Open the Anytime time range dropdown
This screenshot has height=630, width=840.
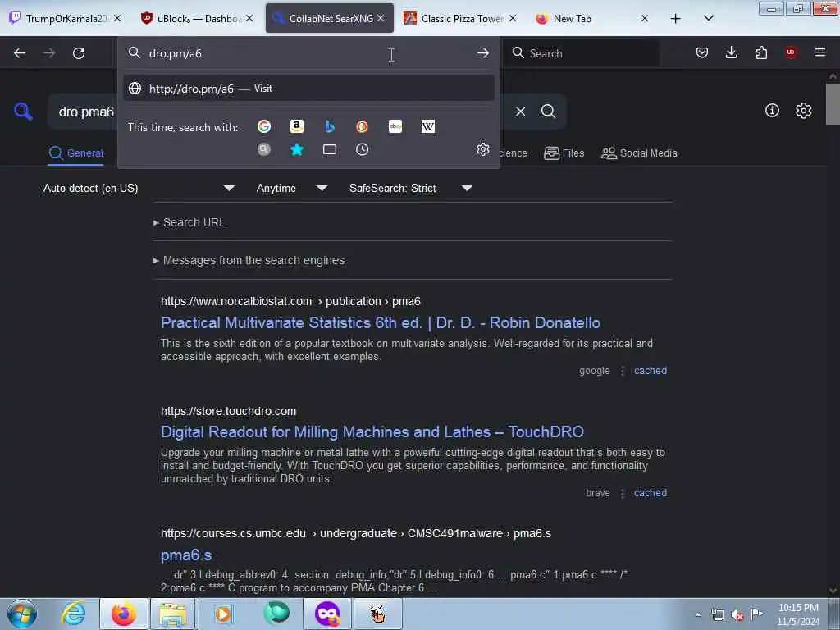click(291, 188)
